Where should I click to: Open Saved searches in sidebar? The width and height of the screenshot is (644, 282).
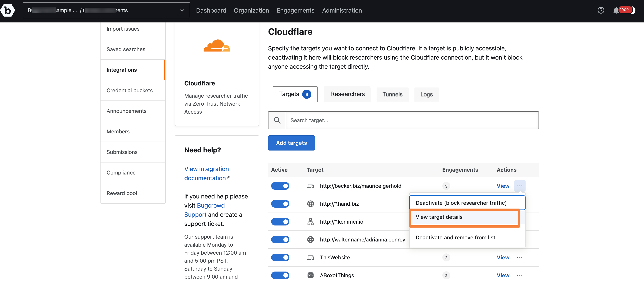133,49
